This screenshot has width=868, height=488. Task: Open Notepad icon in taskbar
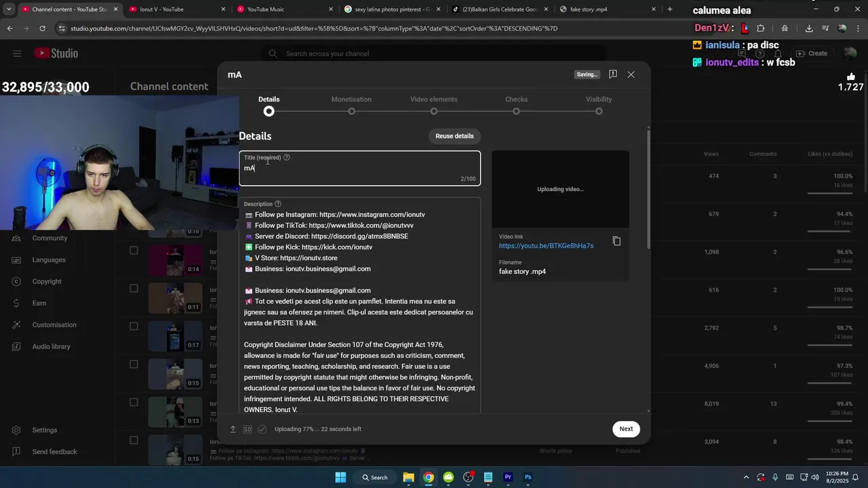click(x=488, y=477)
